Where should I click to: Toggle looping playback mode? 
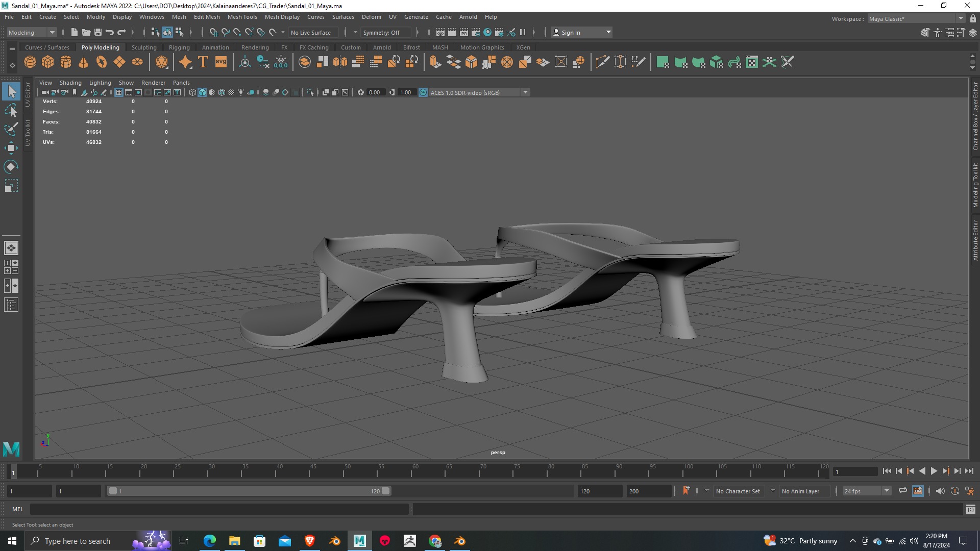click(903, 491)
